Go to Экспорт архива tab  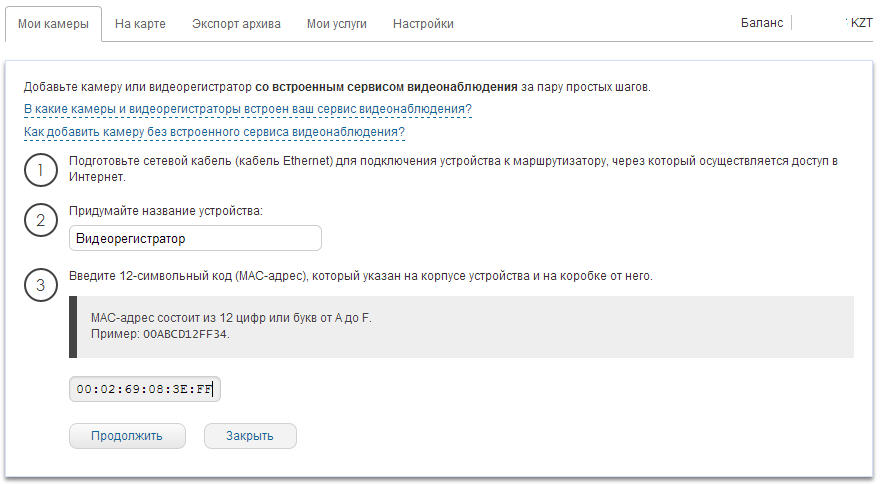[x=236, y=23]
